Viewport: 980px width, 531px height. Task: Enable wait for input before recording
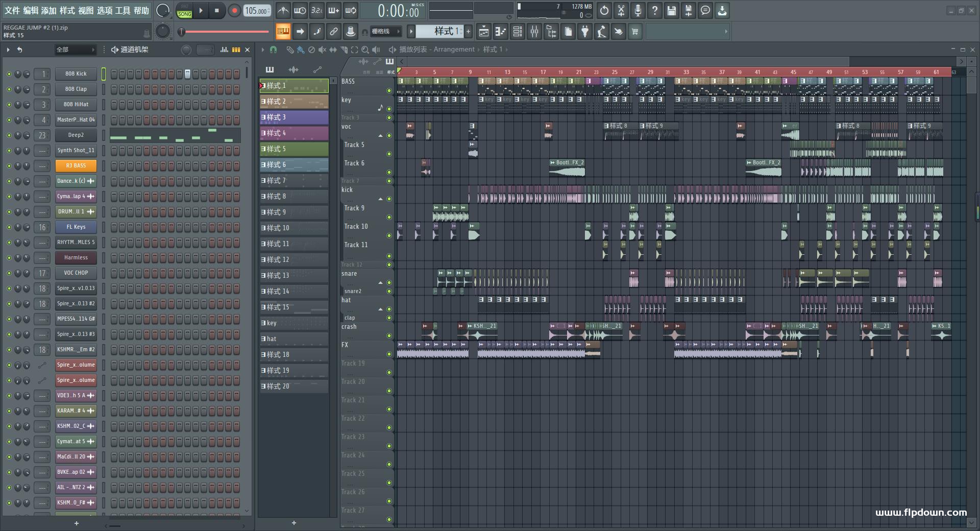tap(300, 10)
